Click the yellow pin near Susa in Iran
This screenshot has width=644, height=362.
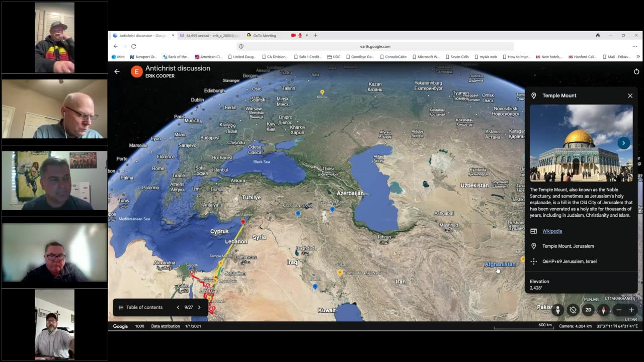(x=340, y=273)
